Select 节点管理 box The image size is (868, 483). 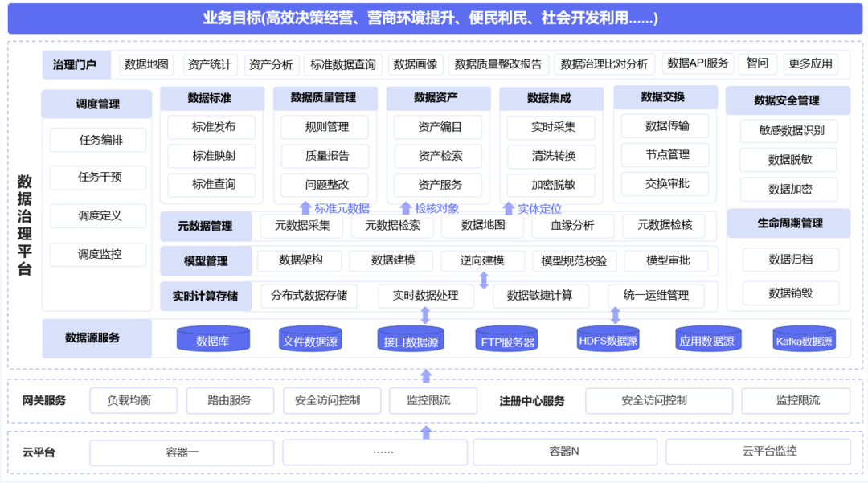[665, 155]
